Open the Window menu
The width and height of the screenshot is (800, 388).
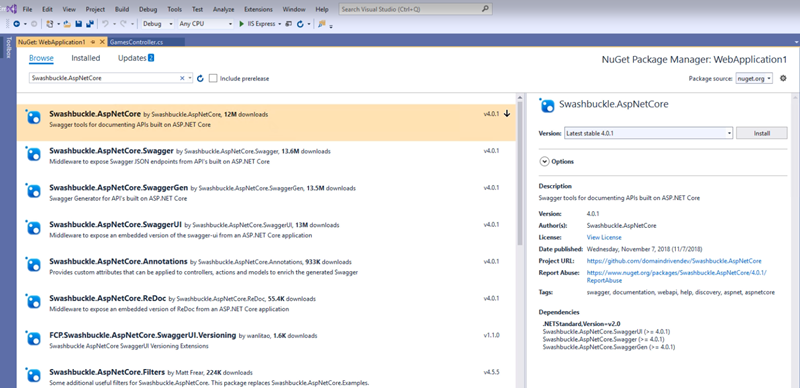click(294, 9)
